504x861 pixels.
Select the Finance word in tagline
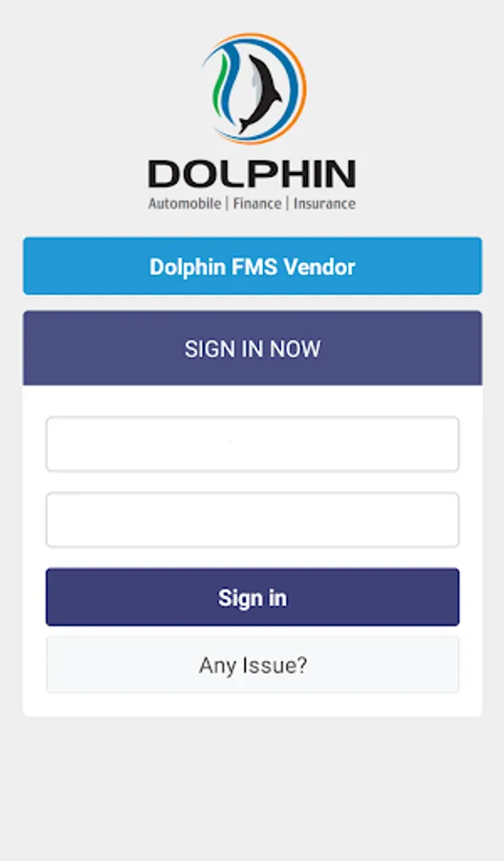[x=257, y=204]
